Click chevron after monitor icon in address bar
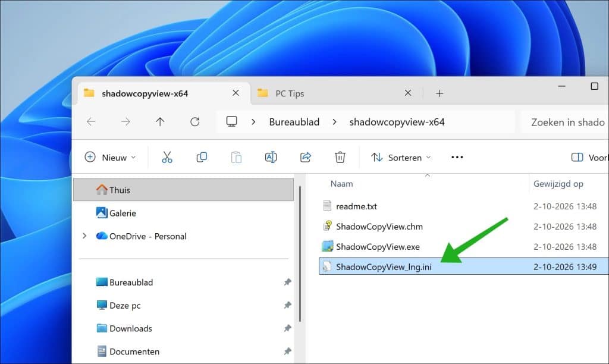This screenshot has height=364, width=609. pos(253,122)
